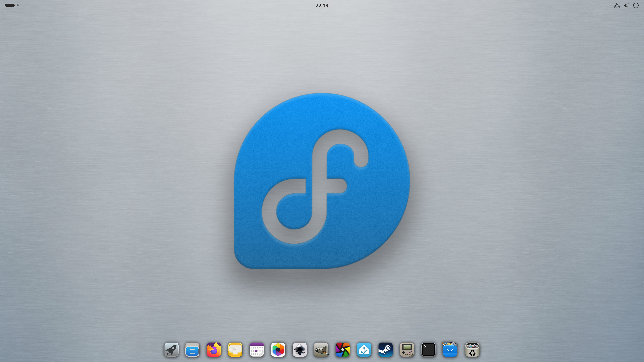This screenshot has width=644, height=362.
Task: Launch Firefox from the dock
Action: 214,349
